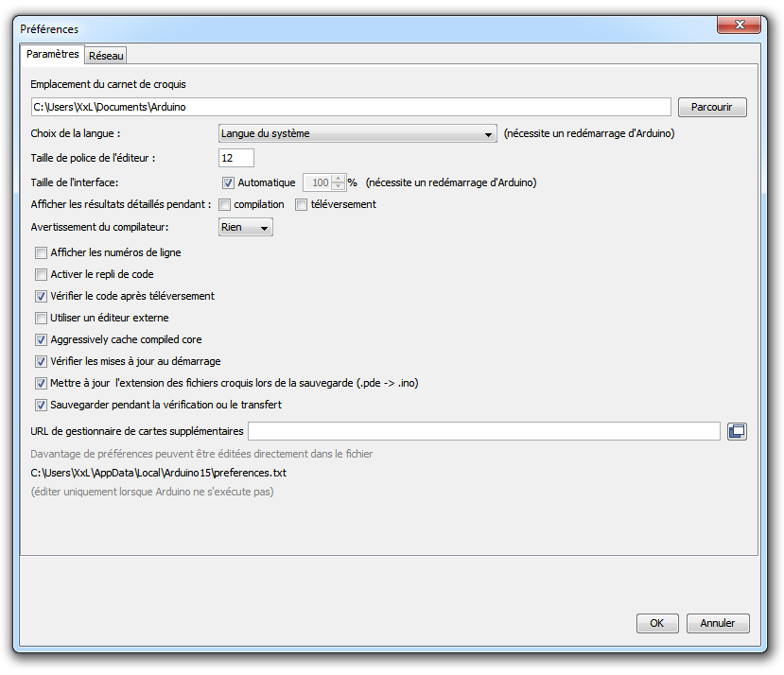Enable Utiliser un éditeur externe

(x=41, y=318)
